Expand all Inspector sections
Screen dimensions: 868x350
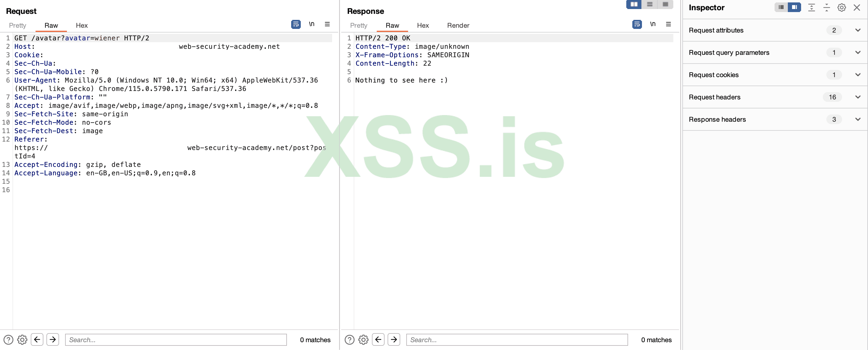[x=811, y=8]
